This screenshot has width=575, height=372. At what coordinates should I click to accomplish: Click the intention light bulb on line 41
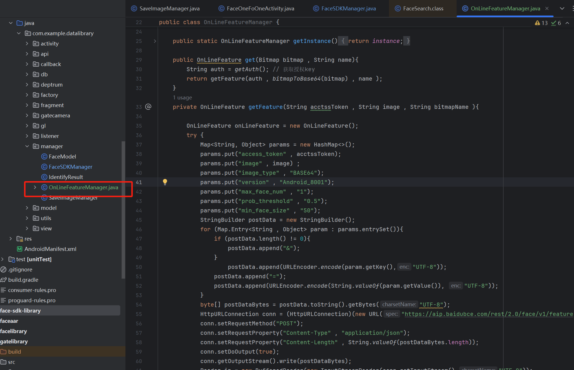(x=165, y=182)
